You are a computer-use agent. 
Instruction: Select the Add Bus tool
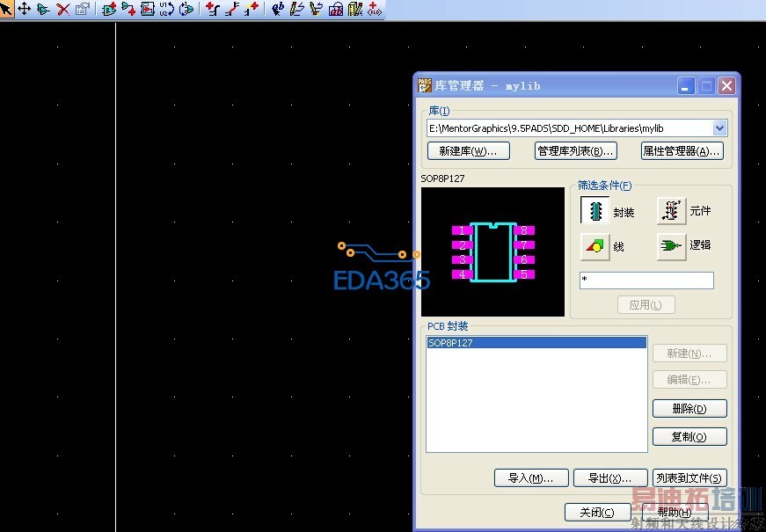(x=232, y=9)
